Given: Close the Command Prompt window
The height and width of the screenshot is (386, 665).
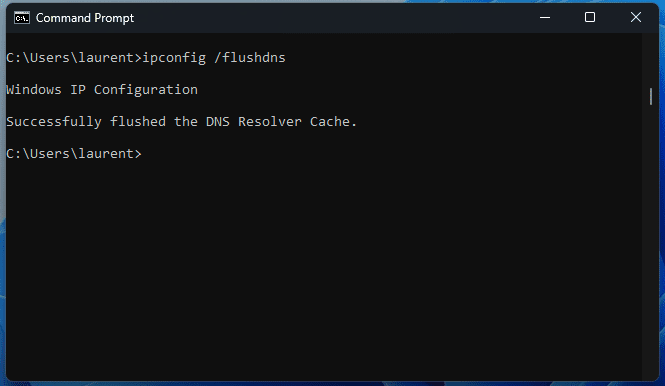Looking at the screenshot, I should [636, 18].
